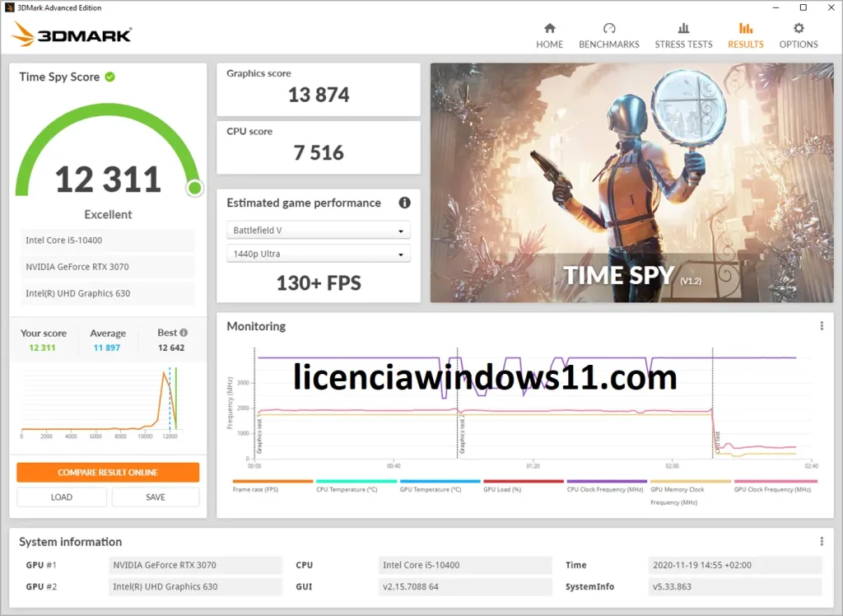
Task: Click the Options gear icon
Action: [799, 28]
